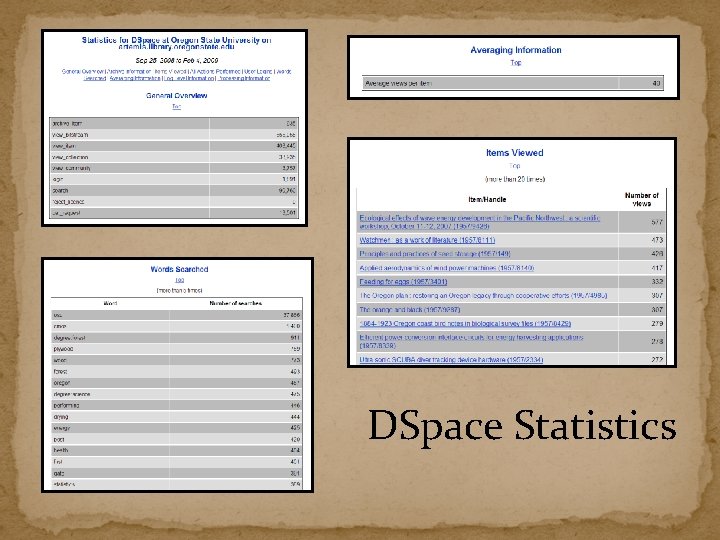This screenshot has height=540, width=720.
Task: Click the 'Sep 26 2008 to Feb 4, 2009' date range
Action: (x=176, y=60)
